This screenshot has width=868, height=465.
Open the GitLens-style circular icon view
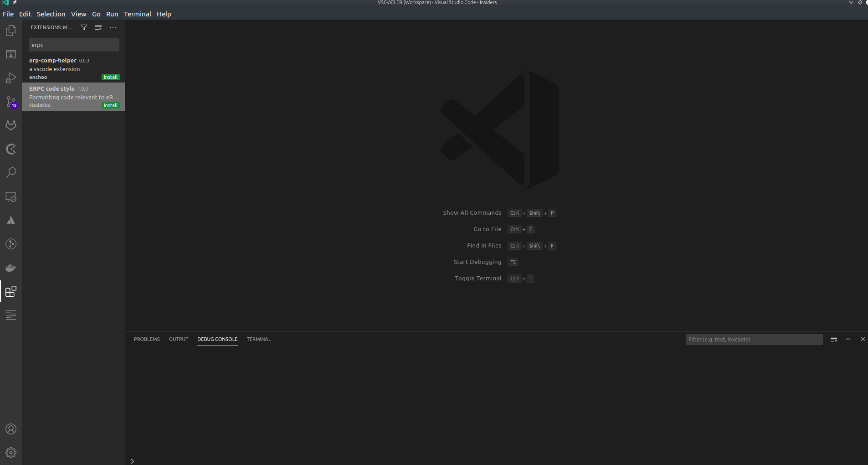click(11, 149)
